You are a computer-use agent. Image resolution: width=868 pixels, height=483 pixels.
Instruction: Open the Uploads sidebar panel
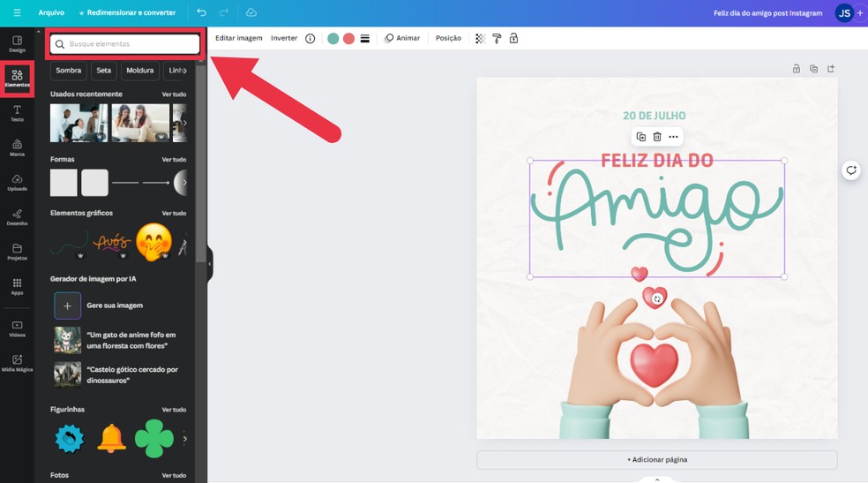(17, 183)
